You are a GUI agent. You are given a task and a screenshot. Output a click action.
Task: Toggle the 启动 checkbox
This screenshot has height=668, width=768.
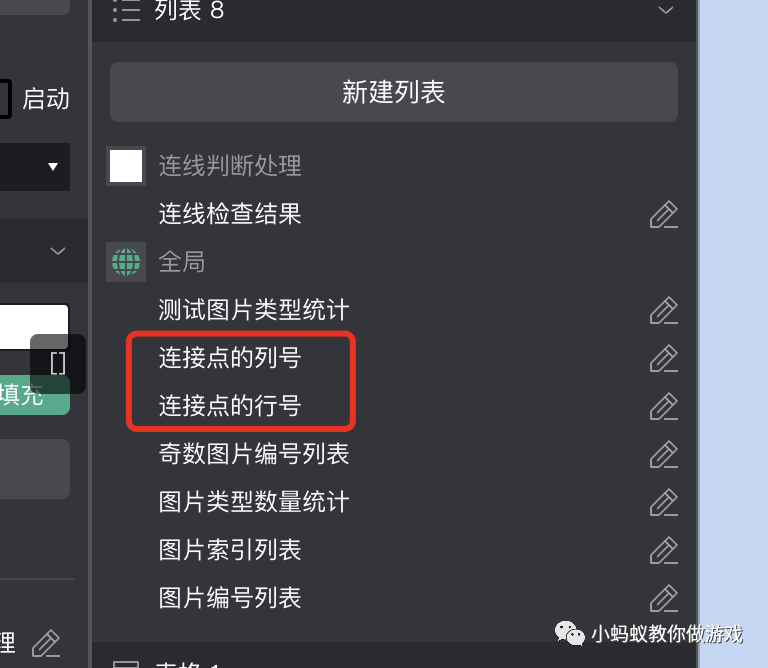5,99
